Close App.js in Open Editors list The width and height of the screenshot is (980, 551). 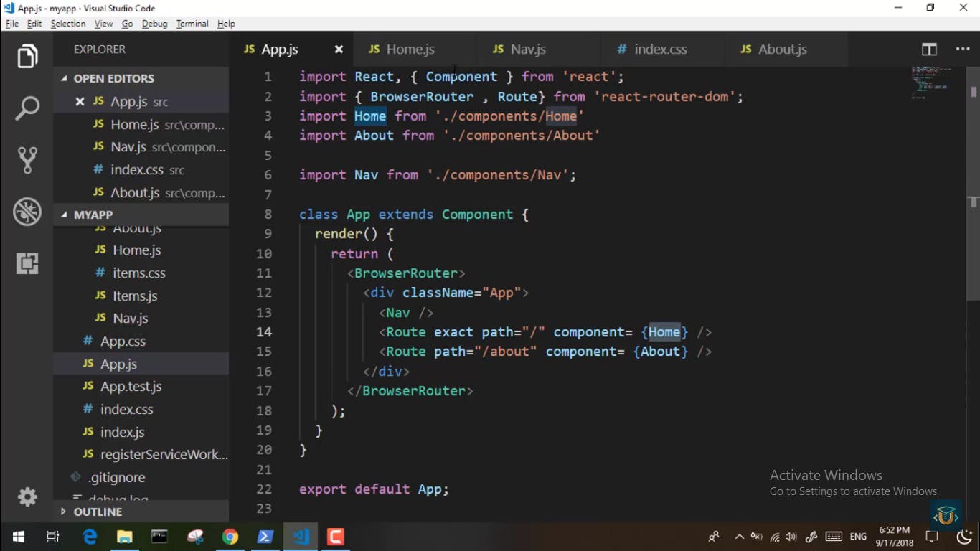tap(80, 102)
